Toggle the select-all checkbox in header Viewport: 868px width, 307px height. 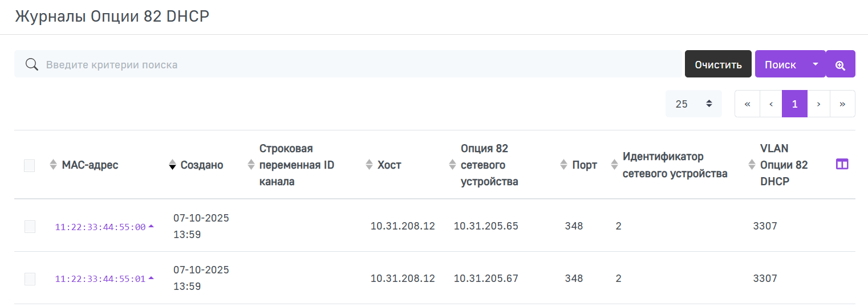click(x=30, y=166)
